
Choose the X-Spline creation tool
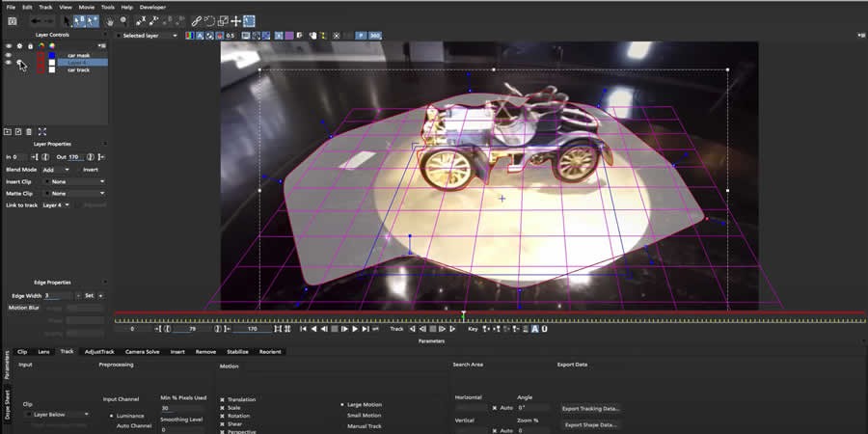(x=141, y=20)
